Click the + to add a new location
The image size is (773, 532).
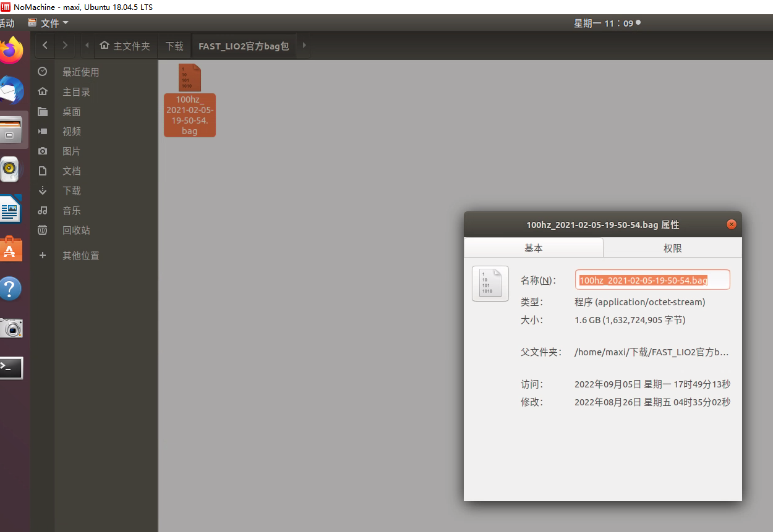tap(42, 255)
